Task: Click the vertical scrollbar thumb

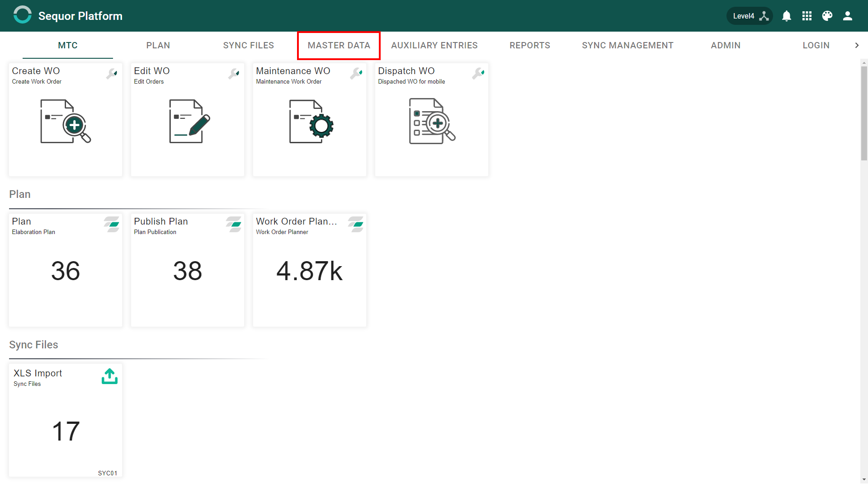Action: 864,113
